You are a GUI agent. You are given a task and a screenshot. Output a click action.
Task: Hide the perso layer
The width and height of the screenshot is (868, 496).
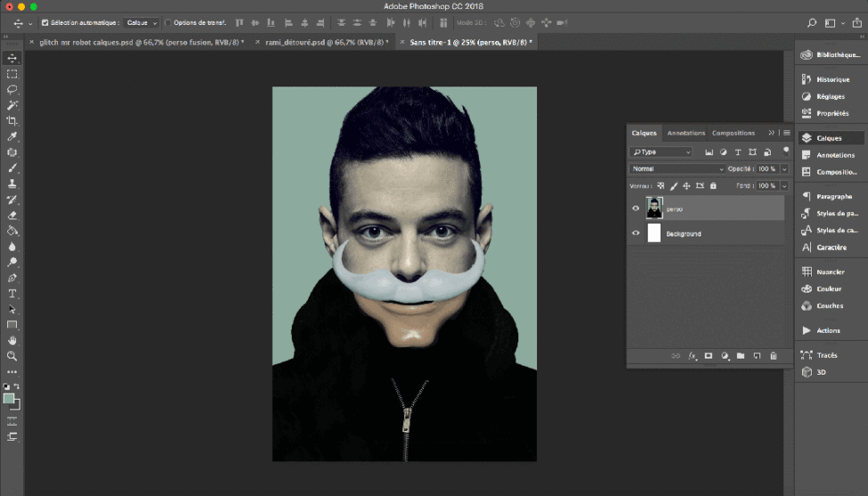coord(636,208)
